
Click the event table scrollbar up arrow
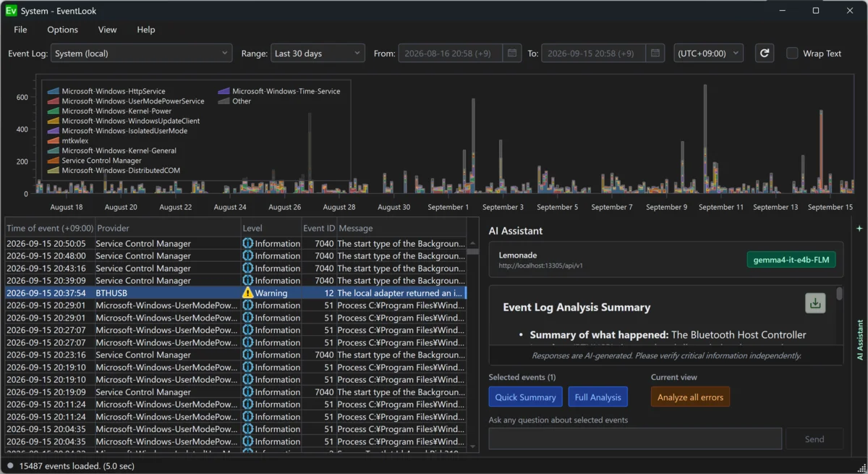point(473,243)
